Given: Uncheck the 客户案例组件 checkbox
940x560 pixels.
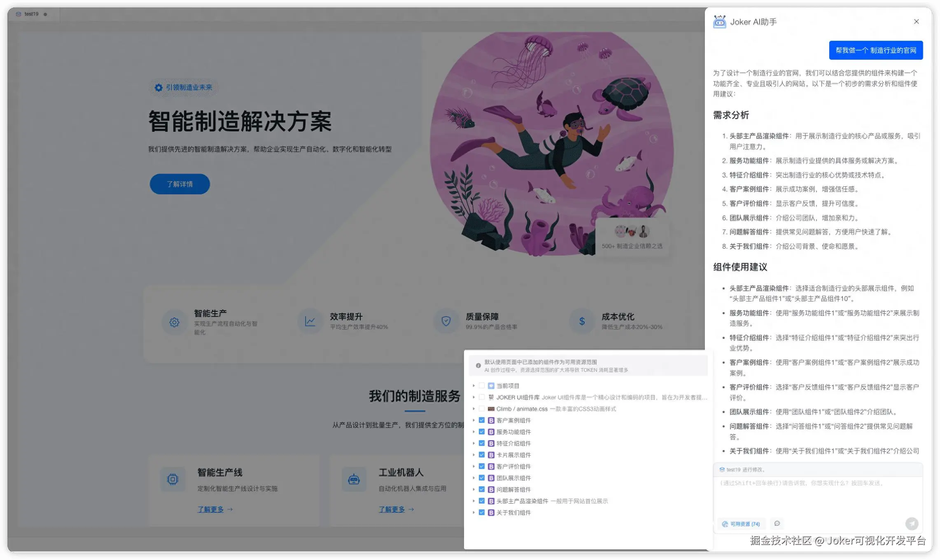Looking at the screenshot, I should 482,420.
